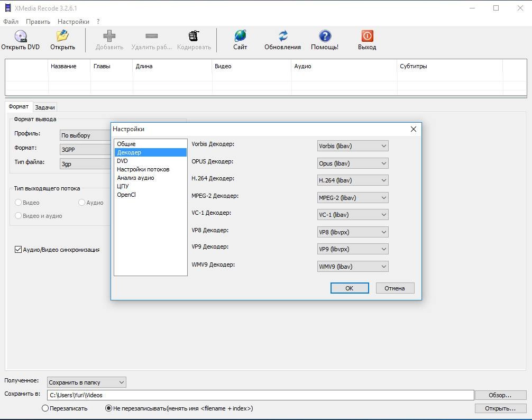Open the Настройки menu in menu bar
This screenshot has width=532, height=420.
click(x=74, y=21)
